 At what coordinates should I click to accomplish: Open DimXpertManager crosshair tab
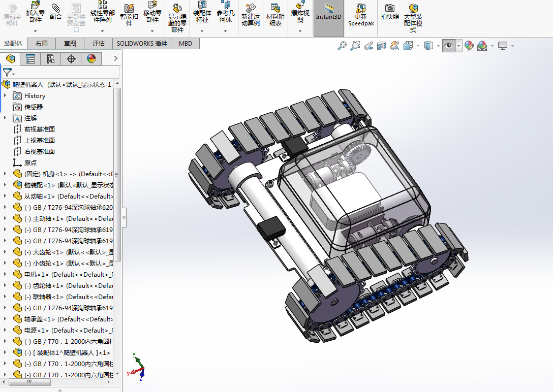click(x=71, y=59)
